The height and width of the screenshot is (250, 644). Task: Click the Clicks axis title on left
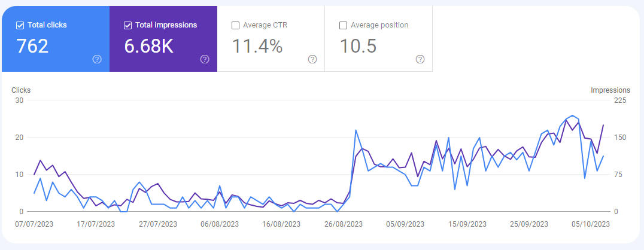[21, 90]
